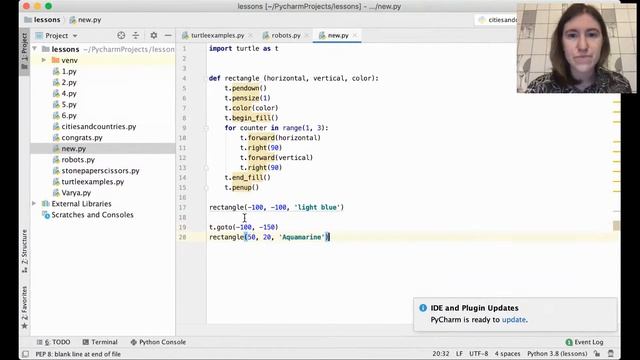Switch to new.py editor tab
Viewport: 640px width, 360px height.
(x=338, y=36)
